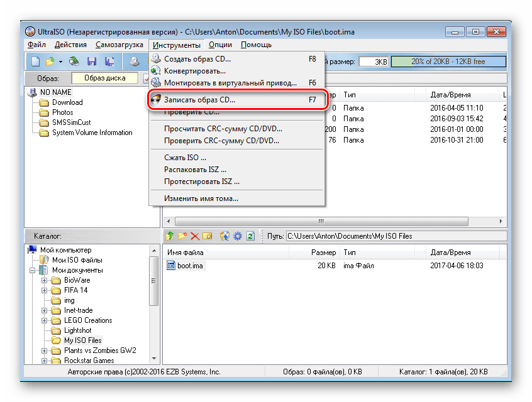Click the Создать образ CD disc icon
532x402 pixels.
pyautogui.click(x=156, y=58)
